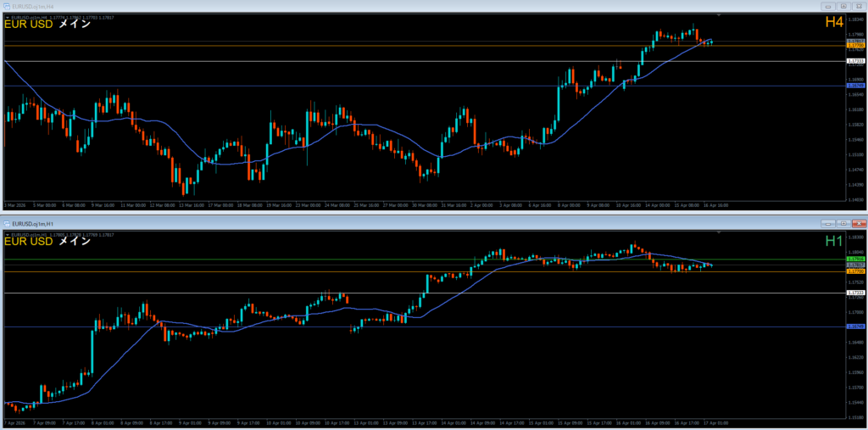This screenshot has height=430, width=868.
Task: Click the orange H4 timeframe label
Action: pyautogui.click(x=833, y=24)
